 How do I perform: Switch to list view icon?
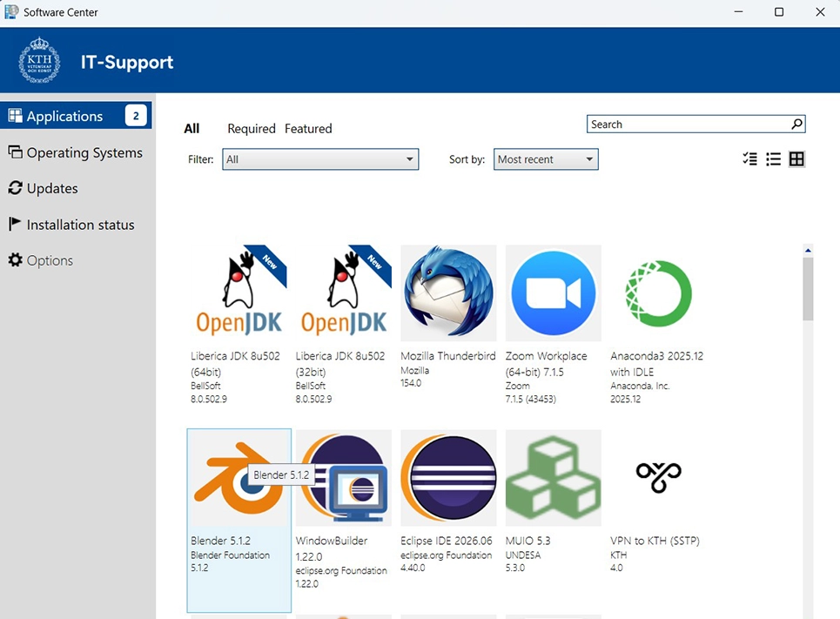point(773,158)
